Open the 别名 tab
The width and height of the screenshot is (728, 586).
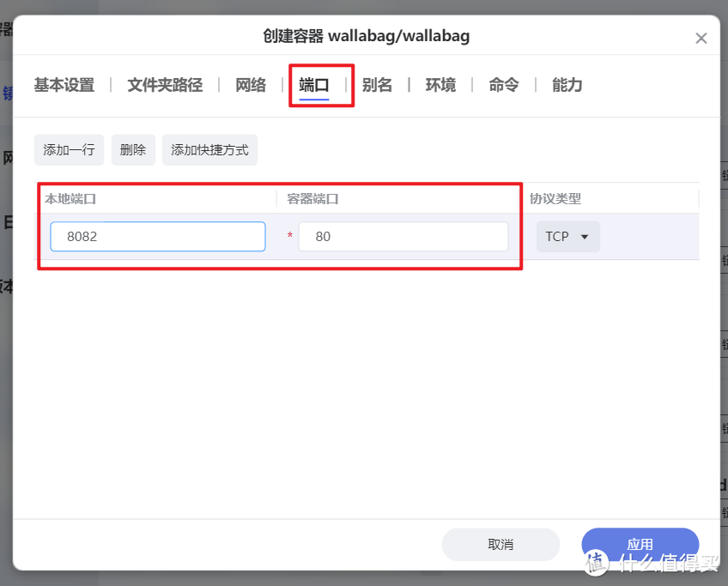pyautogui.click(x=378, y=84)
